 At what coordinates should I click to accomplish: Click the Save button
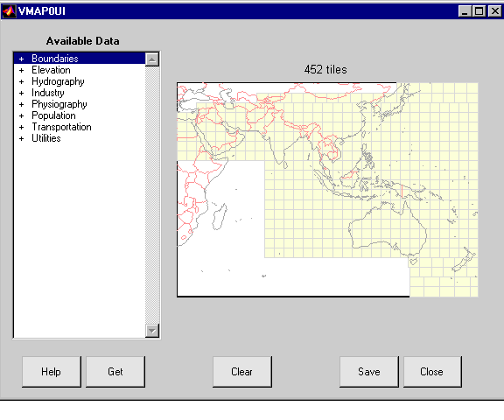click(x=369, y=372)
